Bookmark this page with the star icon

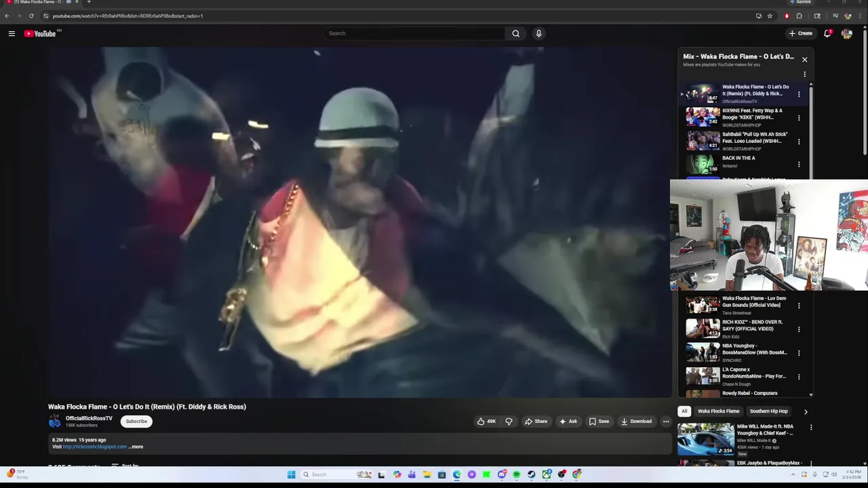pos(770,16)
